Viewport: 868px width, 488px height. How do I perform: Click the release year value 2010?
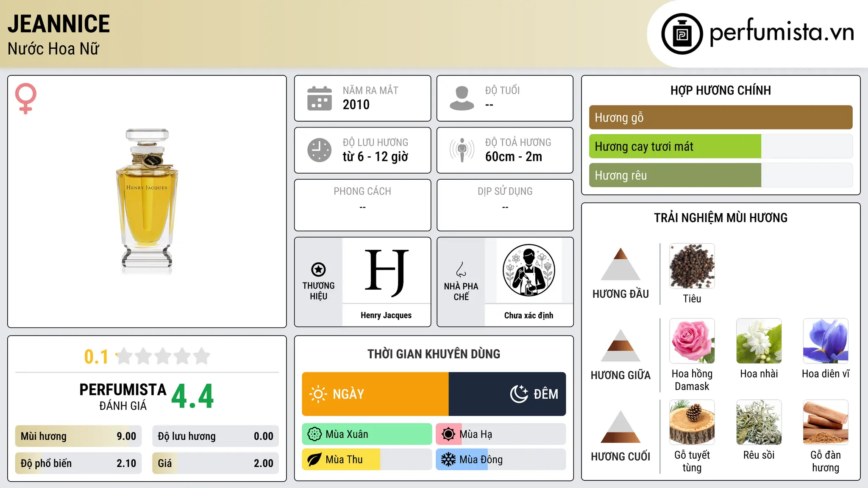tap(356, 105)
